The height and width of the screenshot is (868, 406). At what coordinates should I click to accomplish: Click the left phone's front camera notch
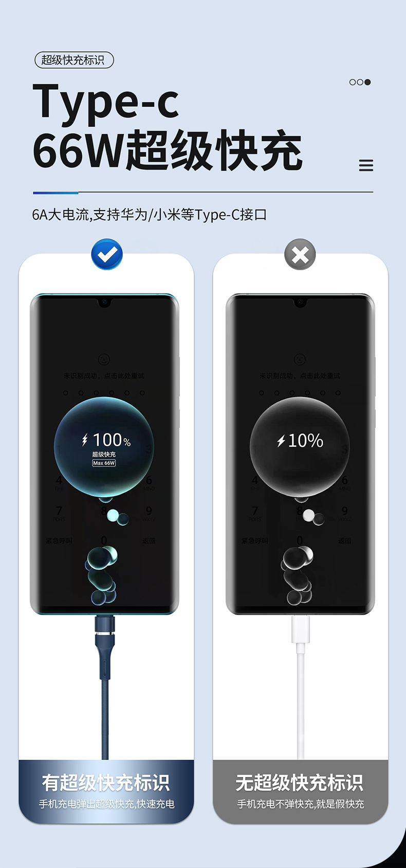coord(104,302)
